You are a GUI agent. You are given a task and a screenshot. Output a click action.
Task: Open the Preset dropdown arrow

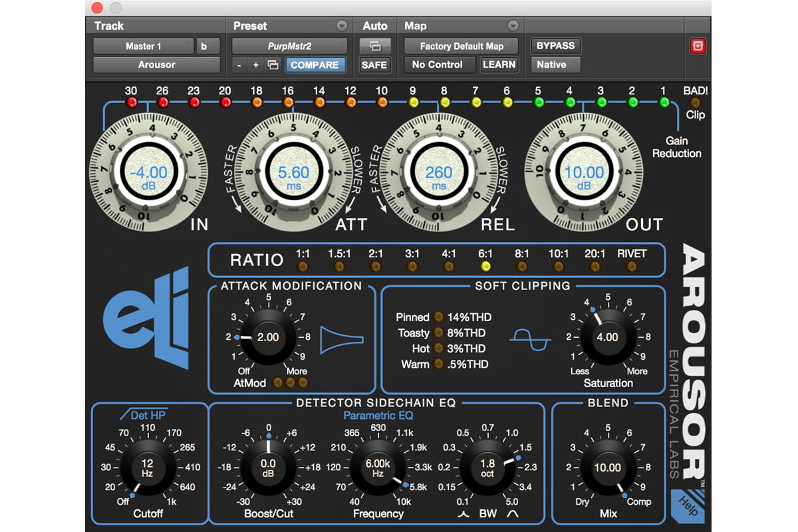click(x=342, y=26)
